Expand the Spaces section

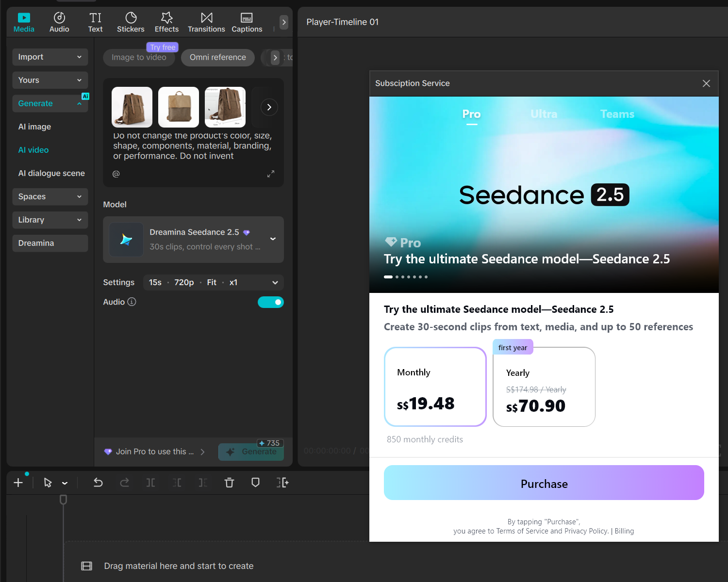tap(50, 196)
